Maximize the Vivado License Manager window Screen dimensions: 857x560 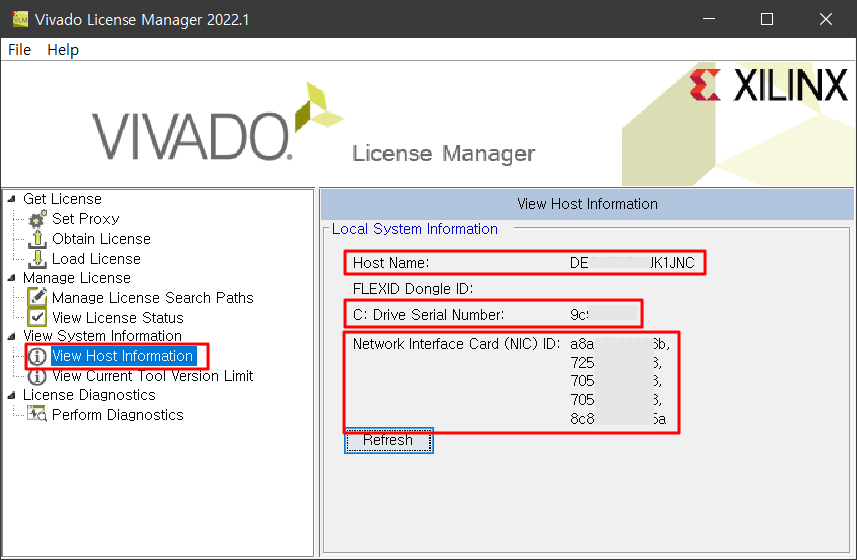(x=767, y=19)
